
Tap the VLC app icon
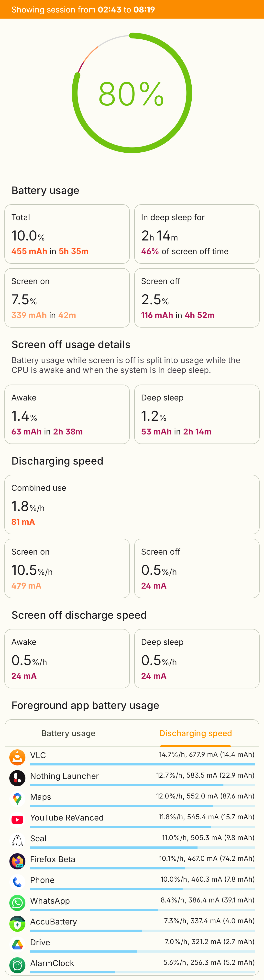tap(17, 757)
